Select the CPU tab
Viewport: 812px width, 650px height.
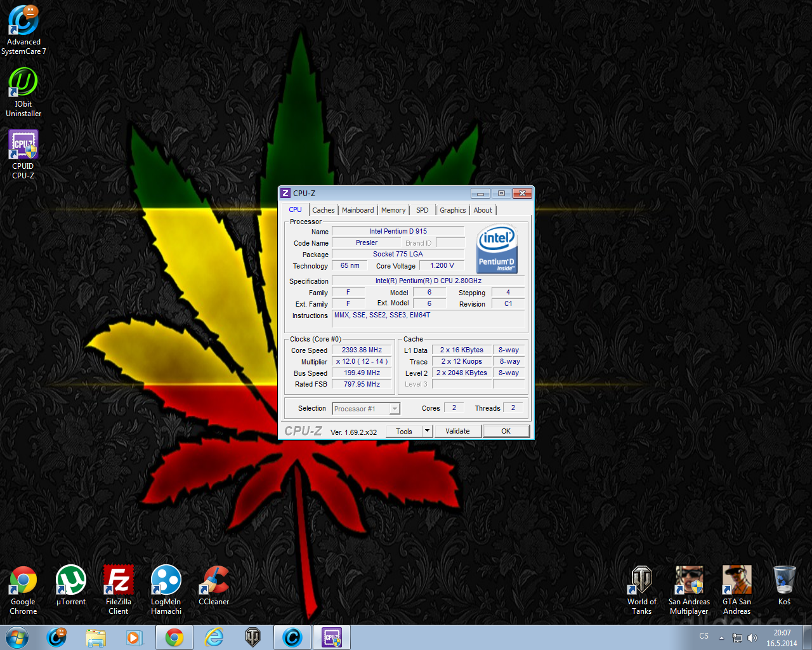point(296,209)
